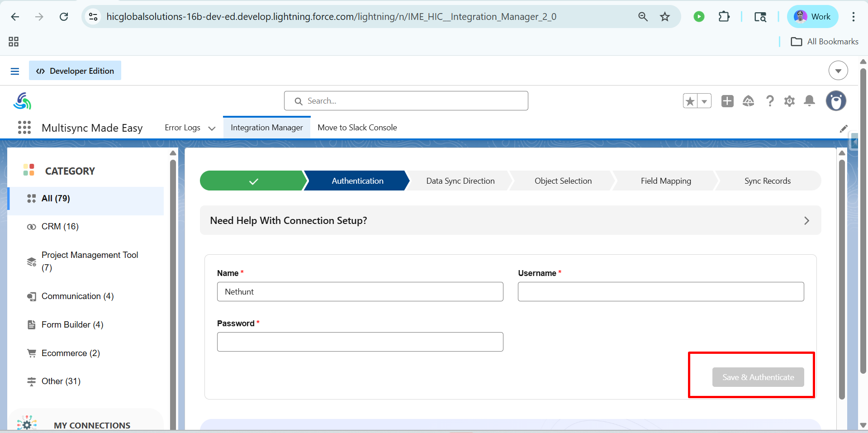The width and height of the screenshot is (868, 433).
Task: Open the browser zoom search icon
Action: [643, 17]
